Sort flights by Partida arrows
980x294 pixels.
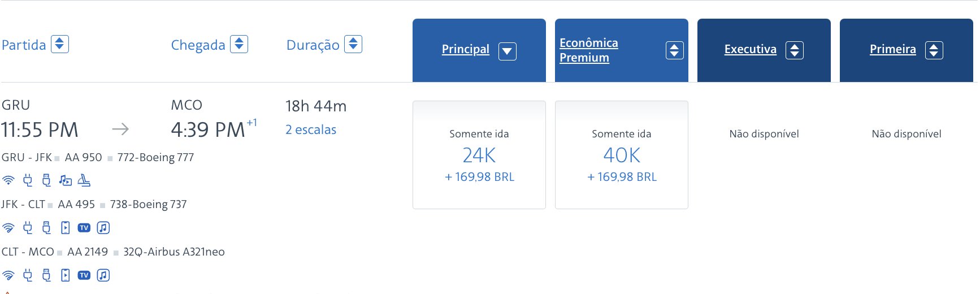[60, 44]
